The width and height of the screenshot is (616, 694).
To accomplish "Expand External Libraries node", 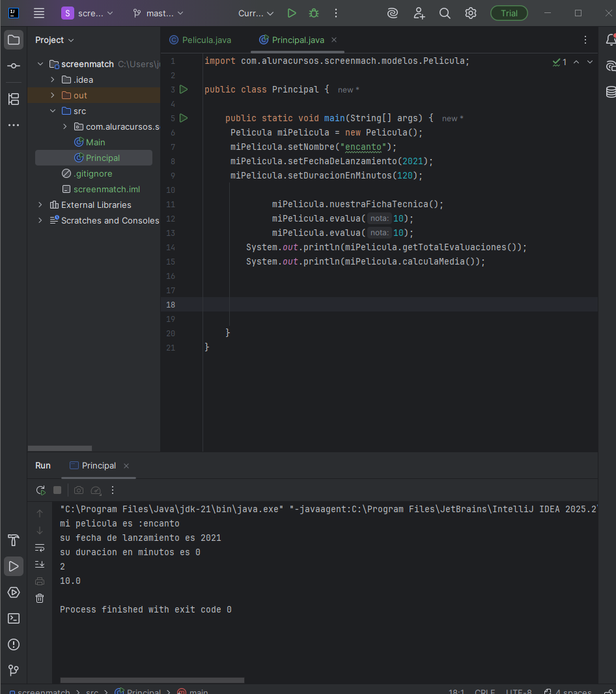I will 40,205.
